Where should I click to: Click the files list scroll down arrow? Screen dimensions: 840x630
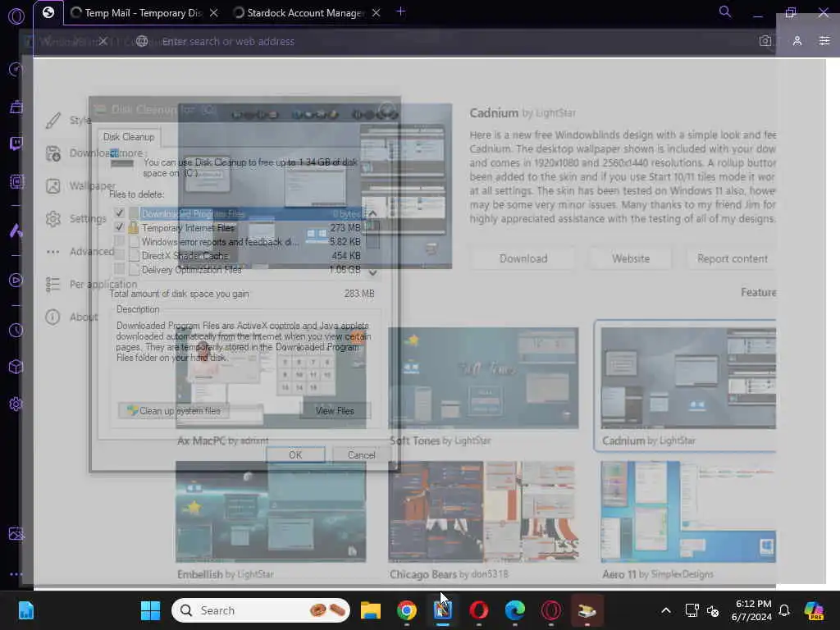(x=373, y=272)
